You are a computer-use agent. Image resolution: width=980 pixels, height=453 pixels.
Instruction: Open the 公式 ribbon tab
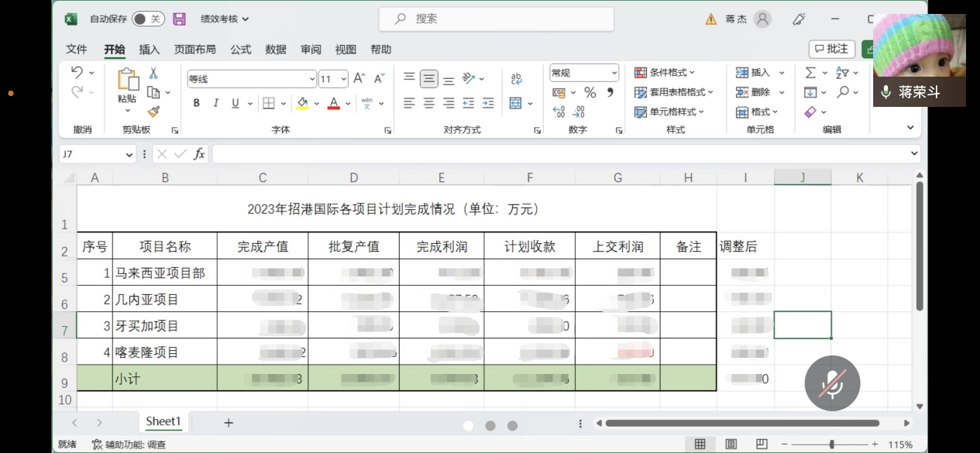point(240,50)
